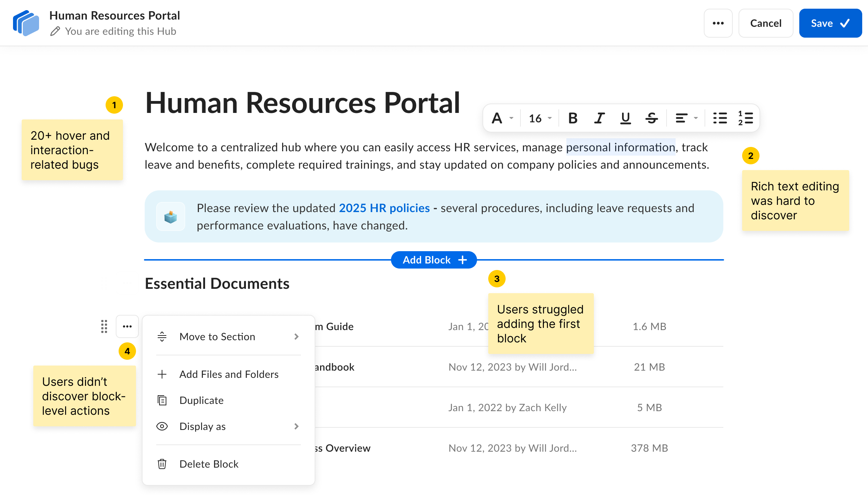Insert a numbered list
The width and height of the screenshot is (868, 498).
pyautogui.click(x=745, y=118)
